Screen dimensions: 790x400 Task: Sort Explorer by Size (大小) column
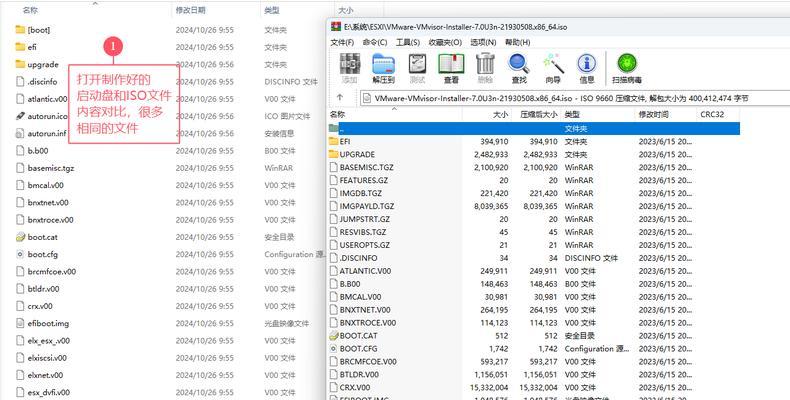click(346, 10)
